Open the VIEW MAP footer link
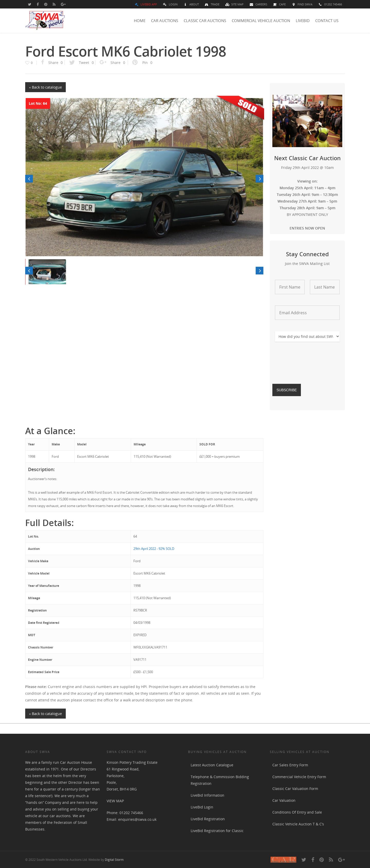 [x=115, y=801]
